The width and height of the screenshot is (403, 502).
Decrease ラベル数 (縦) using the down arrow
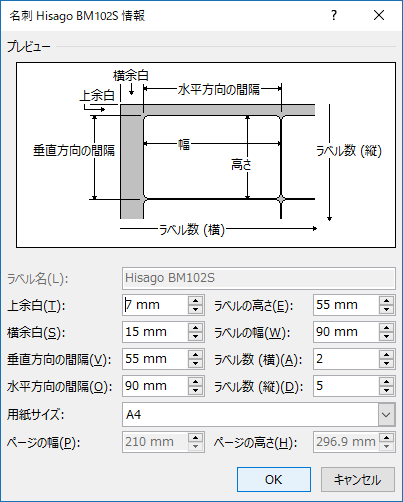(x=386, y=390)
